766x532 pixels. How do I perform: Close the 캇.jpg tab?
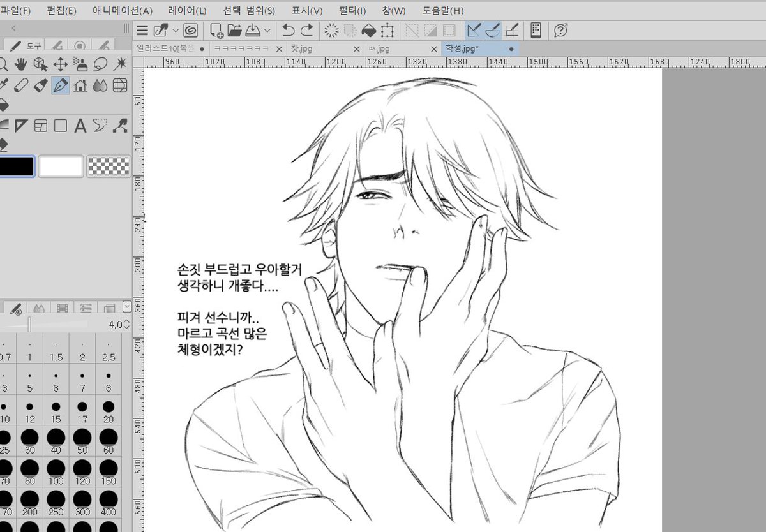(356, 49)
